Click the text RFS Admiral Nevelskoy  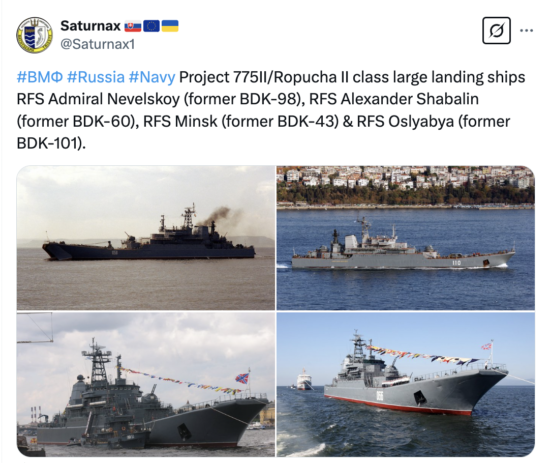(98, 99)
